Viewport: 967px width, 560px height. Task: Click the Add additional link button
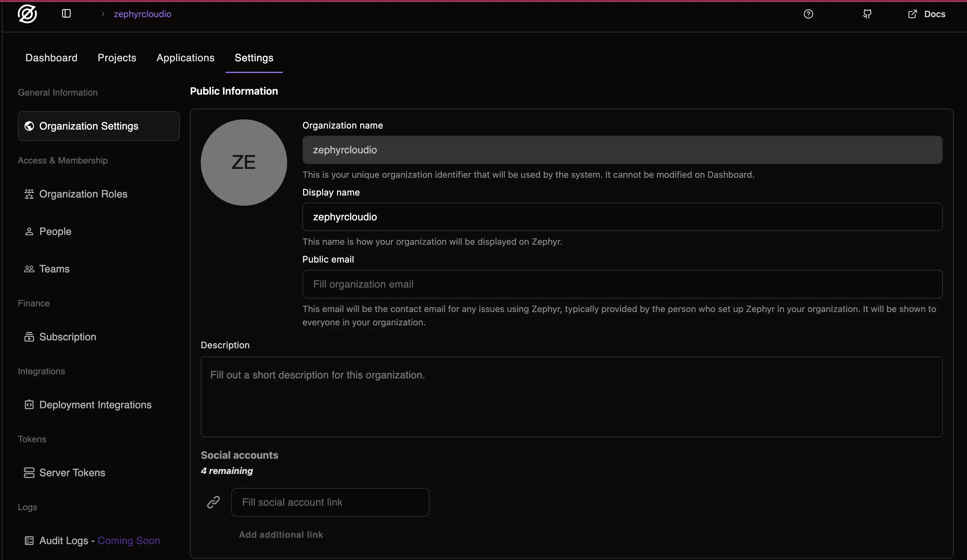[x=281, y=534]
